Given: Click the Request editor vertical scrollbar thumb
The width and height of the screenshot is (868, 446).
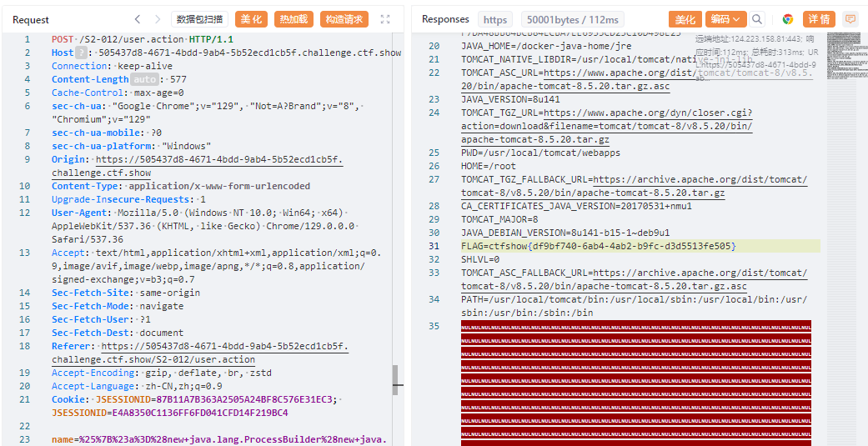Looking at the screenshot, I should pyautogui.click(x=395, y=380).
